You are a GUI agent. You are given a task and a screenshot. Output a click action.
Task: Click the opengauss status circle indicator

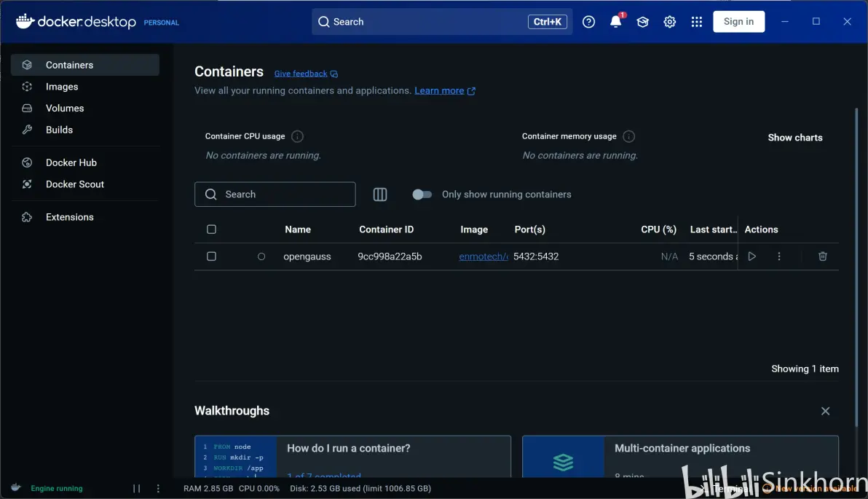(x=261, y=256)
